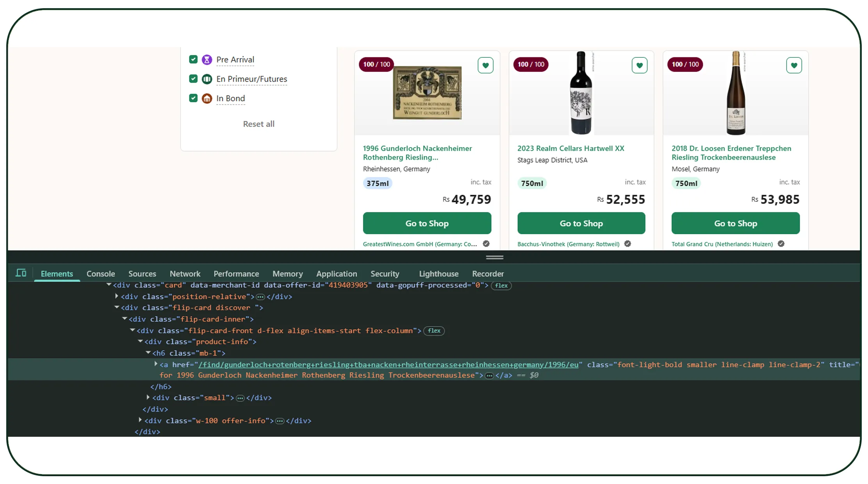Click flex badge on flip-card-front row
This screenshot has width=868, height=484.
point(434,331)
